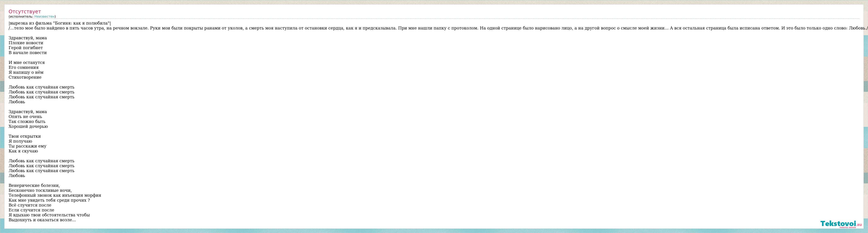
Task: Click the last line 'Выдохнуть и оказаться возле...'
Action: point(42,220)
